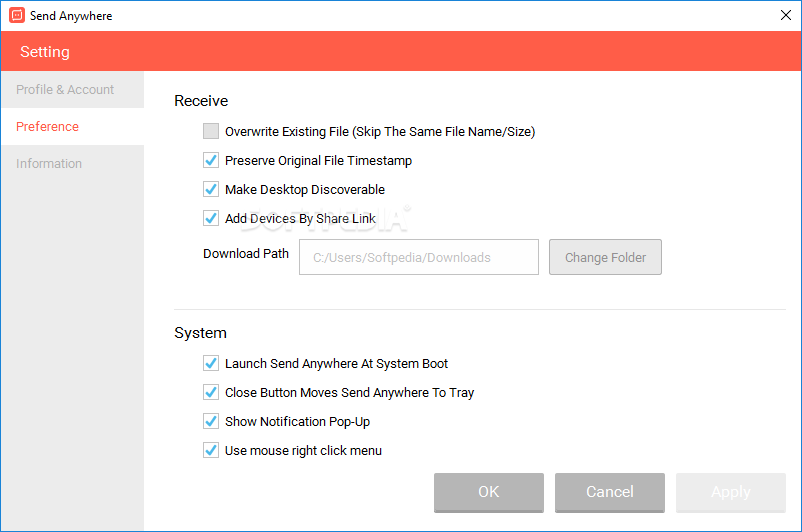The height and width of the screenshot is (532, 802).
Task: Click the Send Anywhere app icon in title bar
Action: (x=17, y=15)
